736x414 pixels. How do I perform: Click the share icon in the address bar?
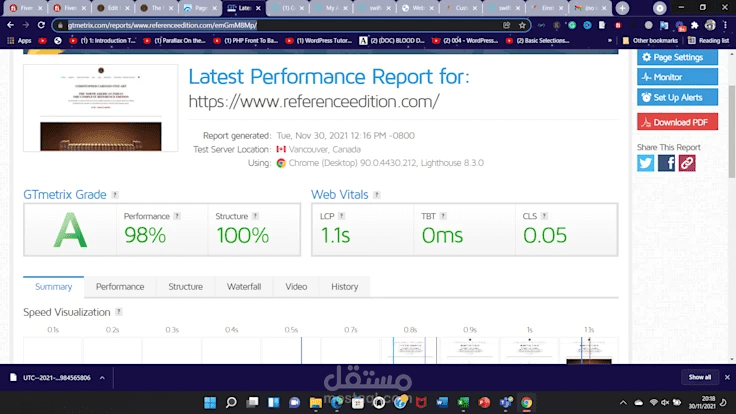click(506, 25)
